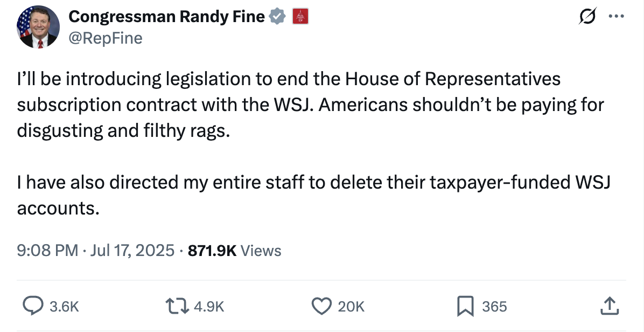Click the repost arrows icon
This screenshot has width=644, height=332.
tap(178, 306)
